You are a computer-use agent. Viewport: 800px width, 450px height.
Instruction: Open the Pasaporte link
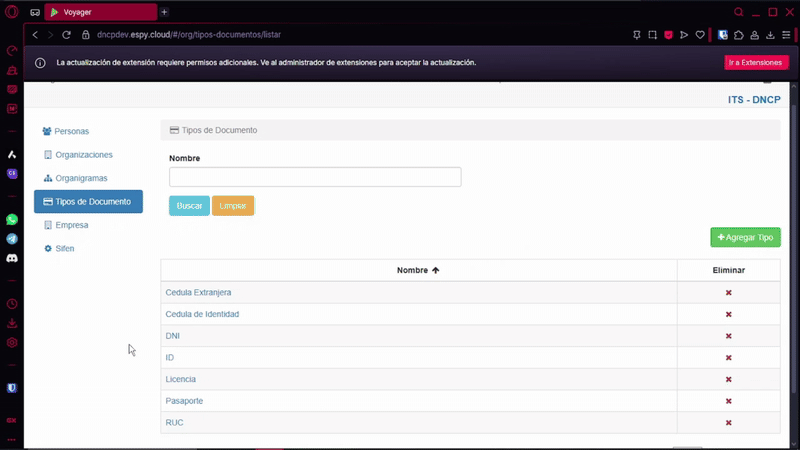pyautogui.click(x=184, y=401)
